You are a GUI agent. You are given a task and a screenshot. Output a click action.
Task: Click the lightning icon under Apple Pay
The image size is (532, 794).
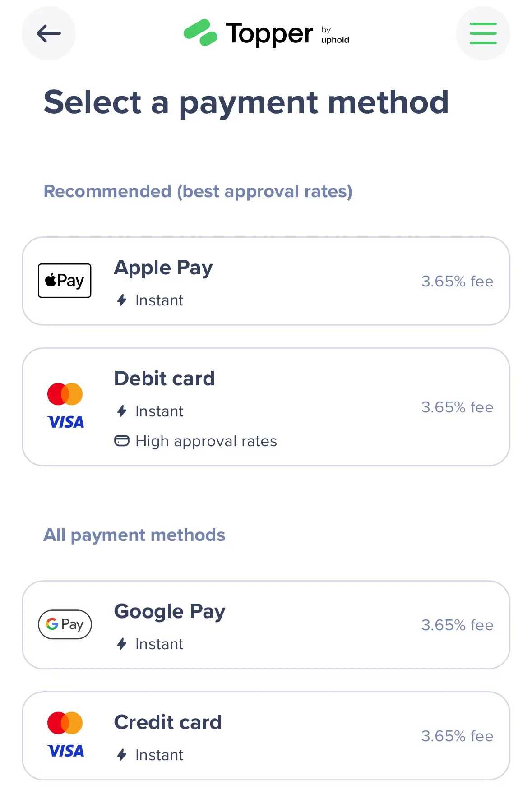click(122, 300)
